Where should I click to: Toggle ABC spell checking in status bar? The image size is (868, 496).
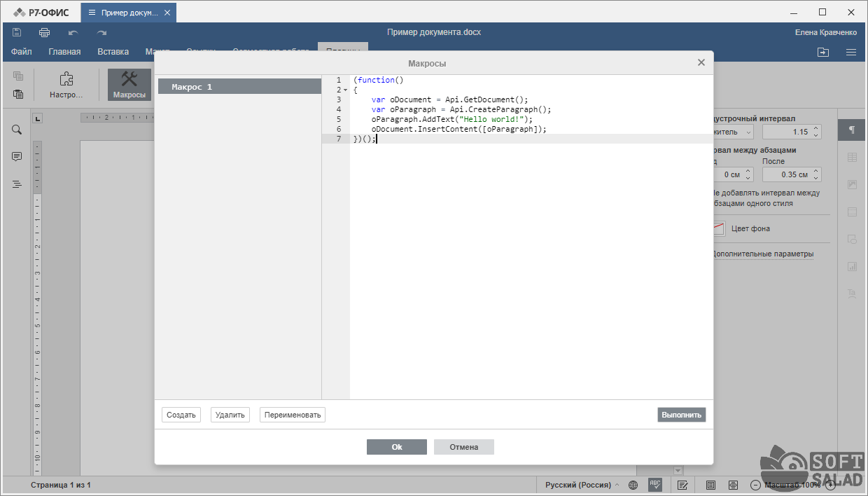click(655, 484)
